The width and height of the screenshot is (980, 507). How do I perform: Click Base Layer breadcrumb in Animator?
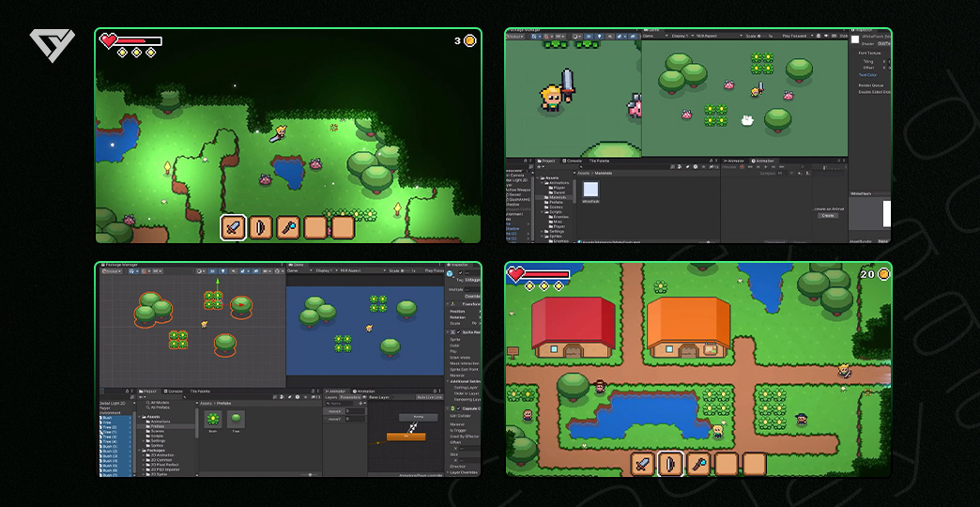coord(378,397)
